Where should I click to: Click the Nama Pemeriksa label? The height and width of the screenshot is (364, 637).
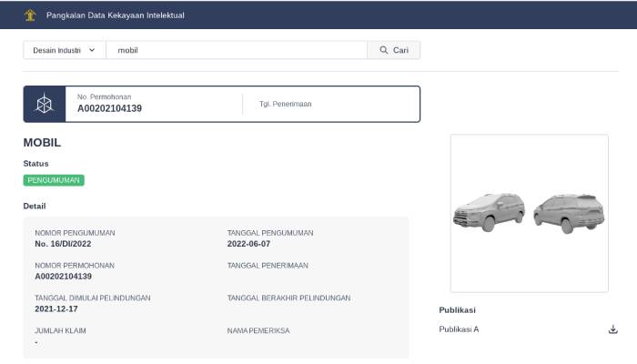pyautogui.click(x=258, y=330)
